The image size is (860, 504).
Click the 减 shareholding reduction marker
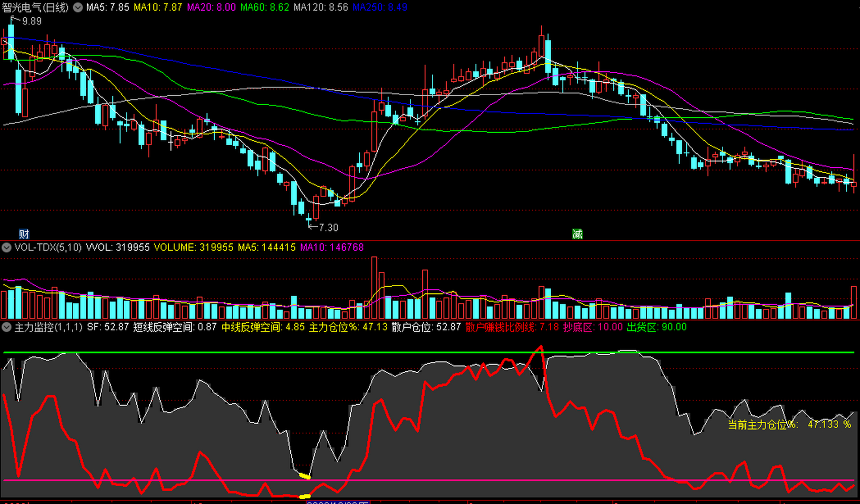tap(577, 234)
